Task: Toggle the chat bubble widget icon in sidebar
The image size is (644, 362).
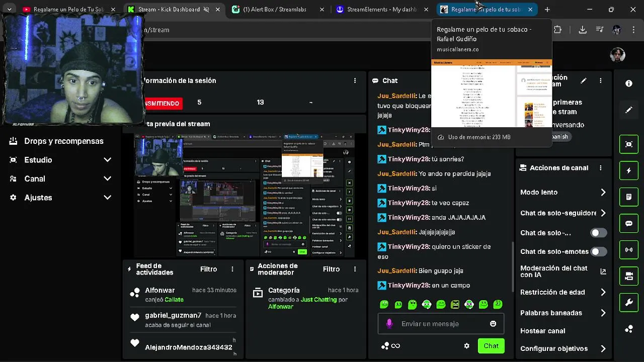Action: click(x=629, y=223)
